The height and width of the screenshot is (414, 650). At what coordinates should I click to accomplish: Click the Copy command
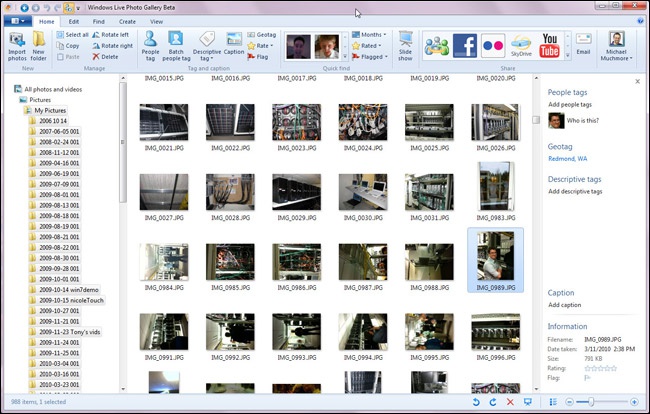tap(68, 46)
